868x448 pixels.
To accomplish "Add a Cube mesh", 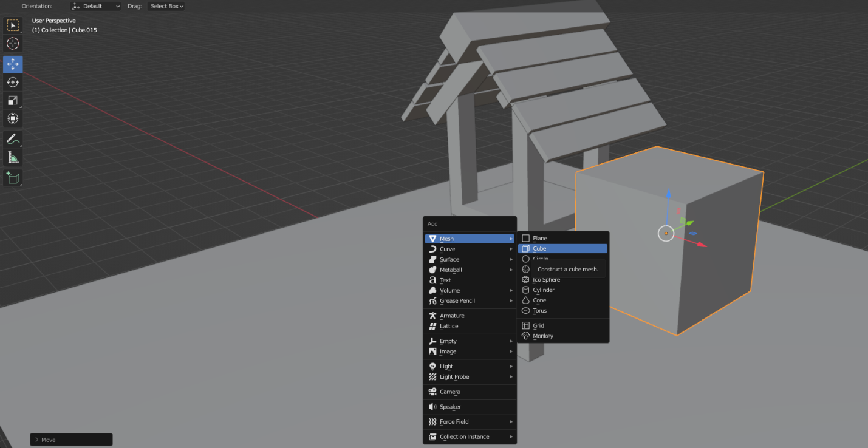I will click(x=563, y=249).
